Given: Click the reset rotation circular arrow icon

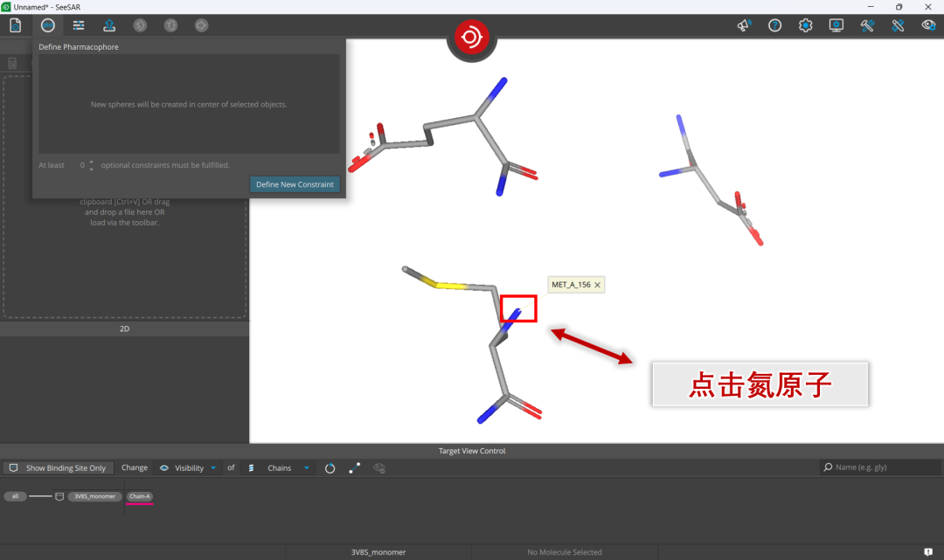Looking at the screenshot, I should [330, 468].
